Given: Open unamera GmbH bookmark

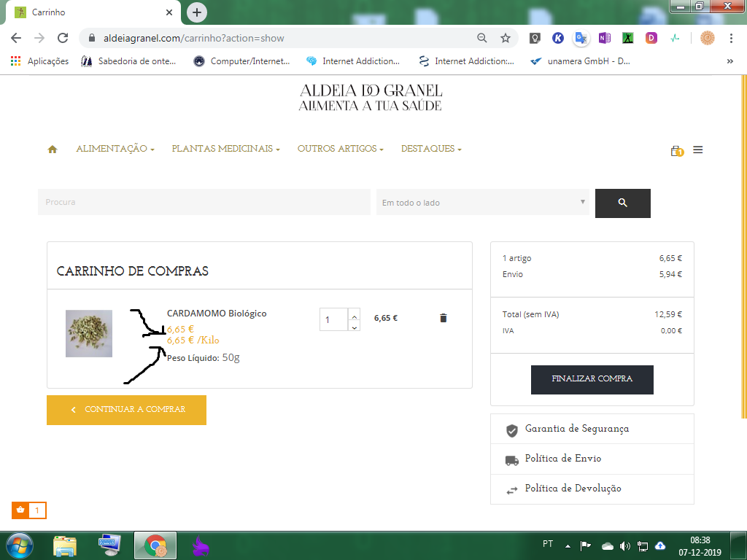Looking at the screenshot, I should pos(580,61).
